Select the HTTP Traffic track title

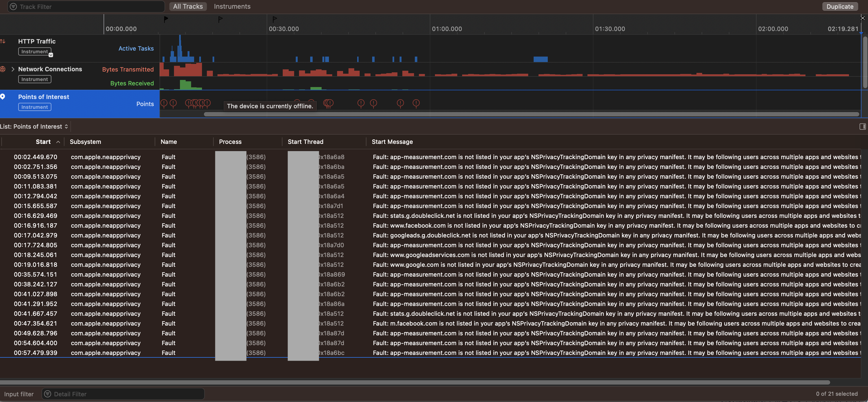[x=37, y=42]
